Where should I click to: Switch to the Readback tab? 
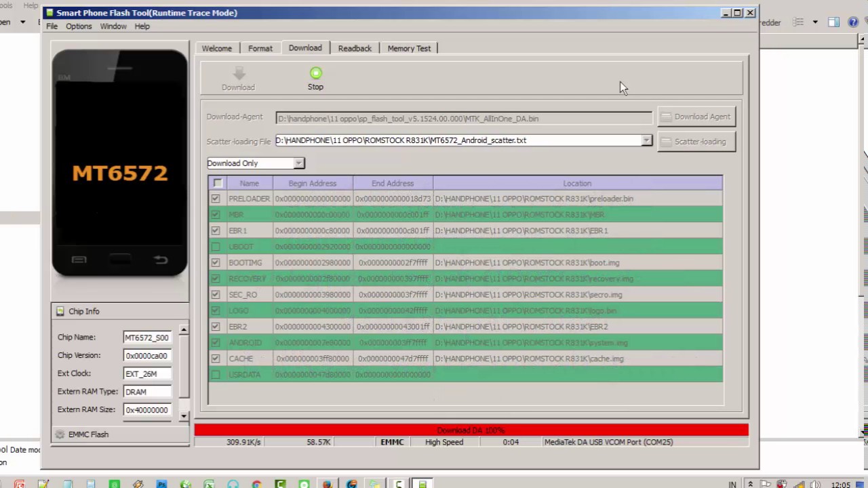click(x=355, y=48)
